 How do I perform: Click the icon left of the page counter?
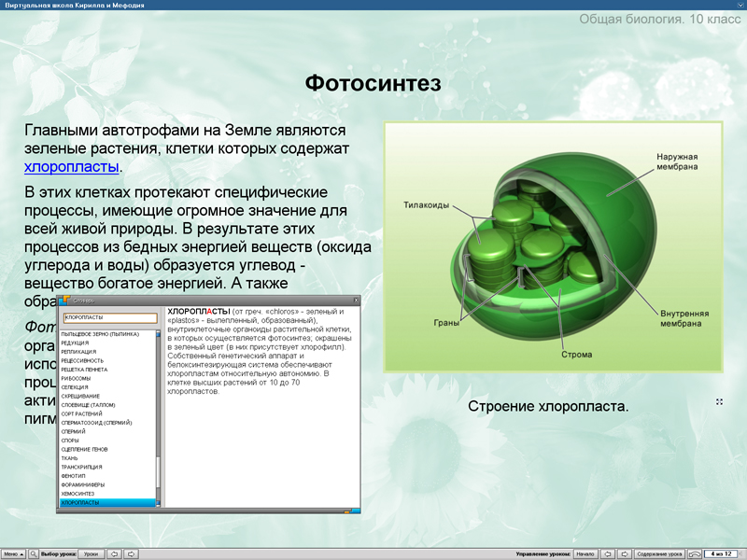(694, 553)
